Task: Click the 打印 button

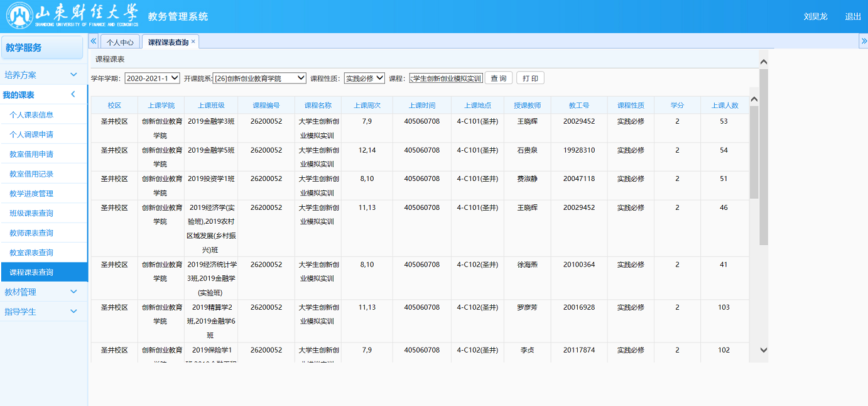Action: click(530, 79)
